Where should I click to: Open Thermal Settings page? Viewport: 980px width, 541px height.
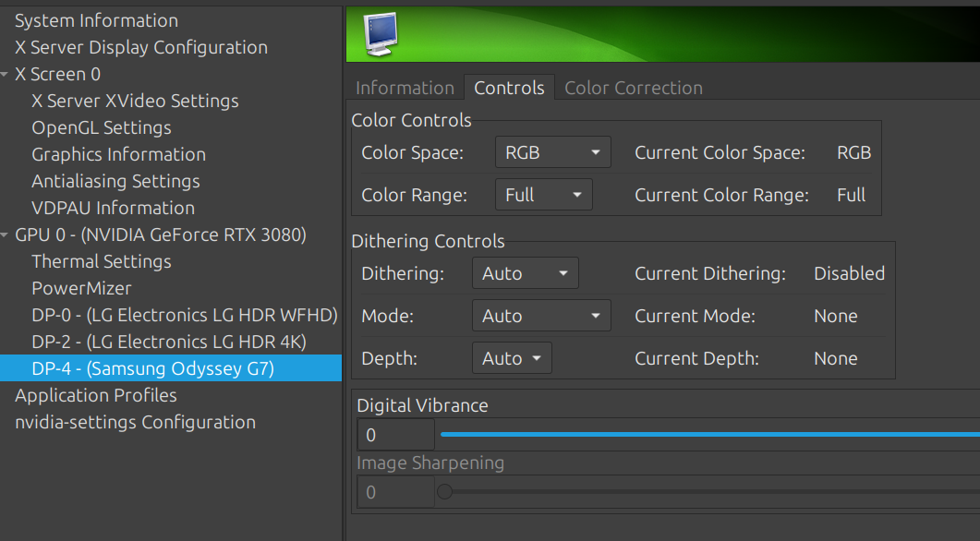pos(102,262)
